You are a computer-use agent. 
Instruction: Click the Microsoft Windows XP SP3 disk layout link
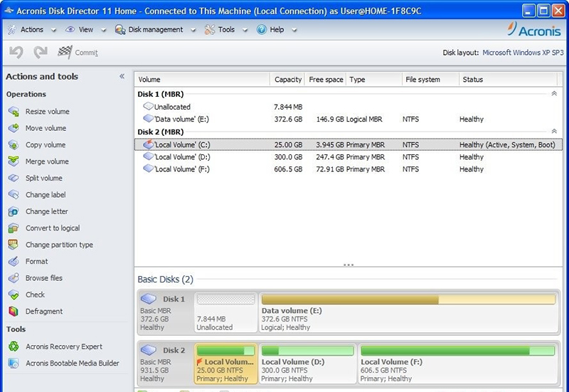point(523,53)
